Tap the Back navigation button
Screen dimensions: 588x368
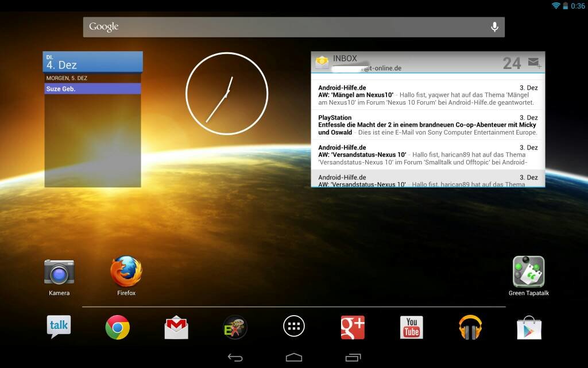click(235, 358)
